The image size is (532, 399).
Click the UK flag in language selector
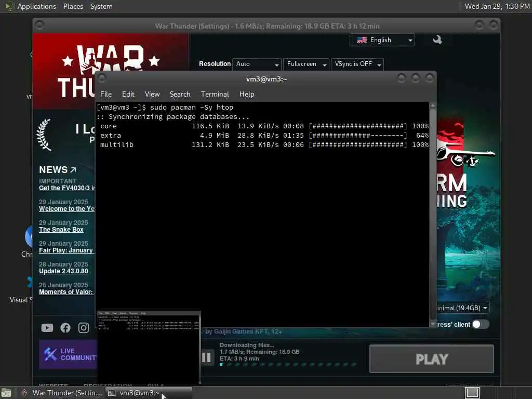coord(362,40)
